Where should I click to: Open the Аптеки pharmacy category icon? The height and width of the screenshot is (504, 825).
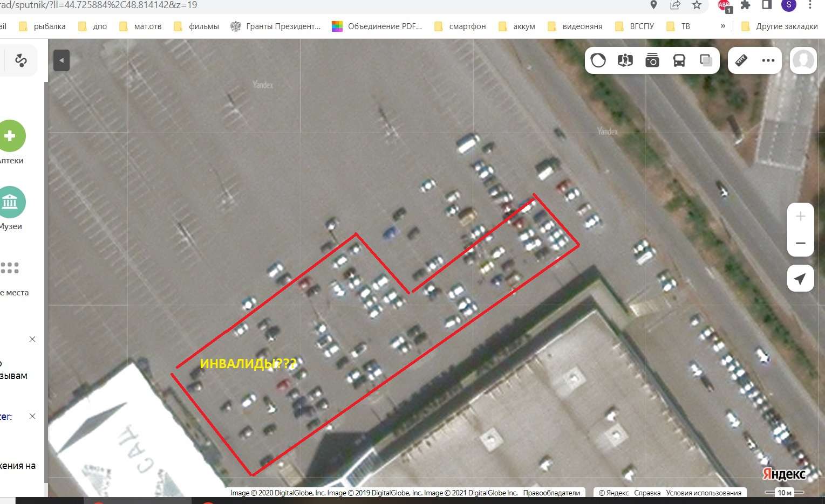point(10,136)
